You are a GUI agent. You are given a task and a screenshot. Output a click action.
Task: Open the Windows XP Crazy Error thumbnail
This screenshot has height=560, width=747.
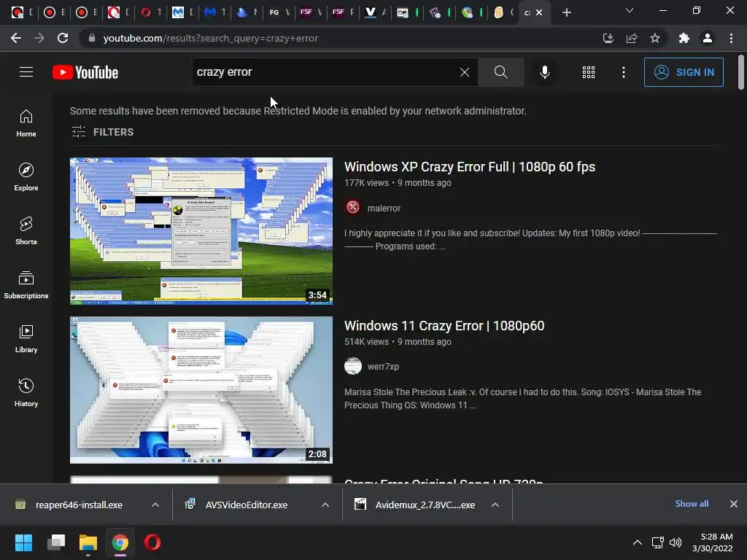click(201, 231)
